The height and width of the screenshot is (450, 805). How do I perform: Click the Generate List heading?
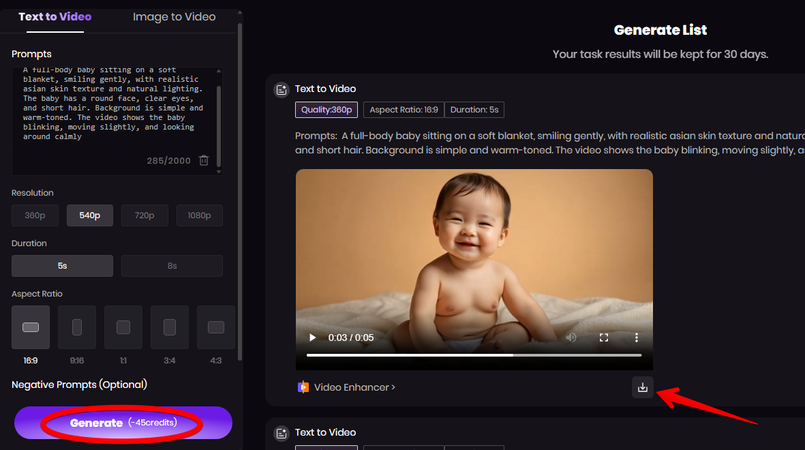coord(660,30)
